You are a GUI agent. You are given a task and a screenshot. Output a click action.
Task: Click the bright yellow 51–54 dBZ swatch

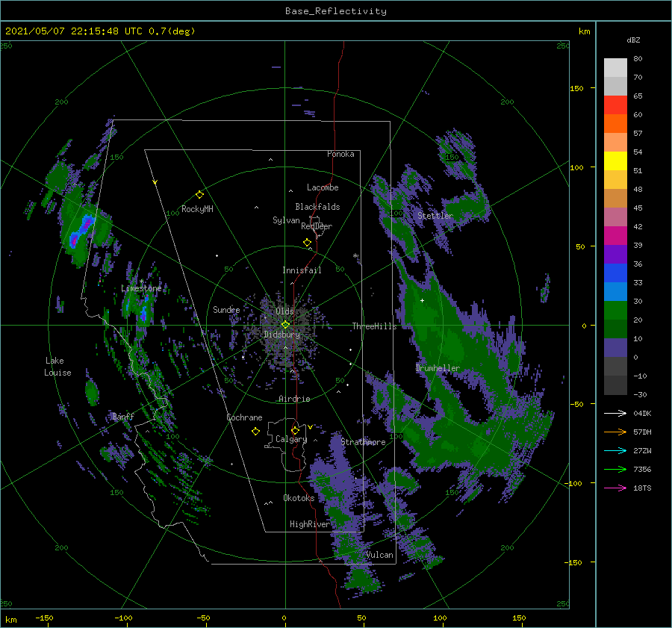point(615,161)
